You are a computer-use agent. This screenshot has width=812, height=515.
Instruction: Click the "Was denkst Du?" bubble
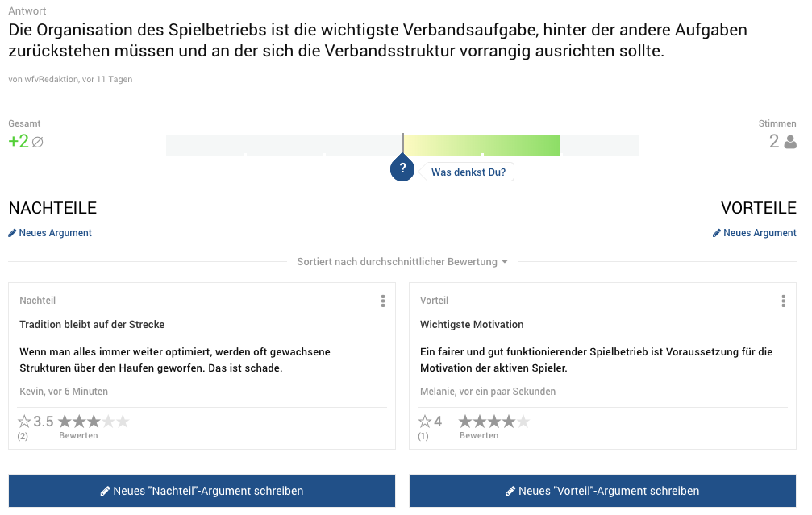pyautogui.click(x=468, y=172)
